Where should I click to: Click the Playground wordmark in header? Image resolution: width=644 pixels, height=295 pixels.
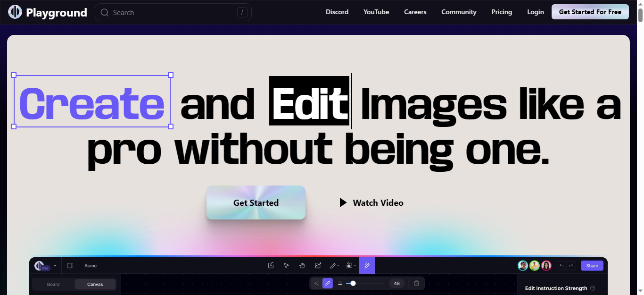point(57,13)
